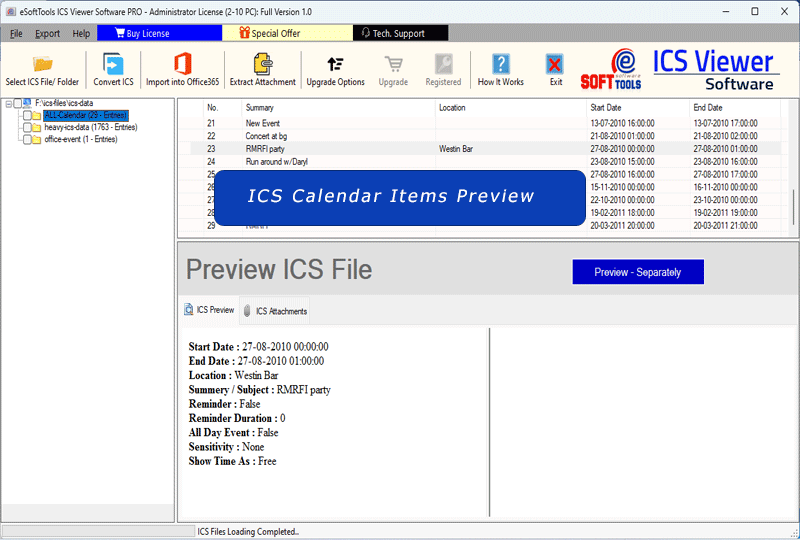Use the Extract Attachment tool
This screenshot has width=800, height=540.
(262, 70)
